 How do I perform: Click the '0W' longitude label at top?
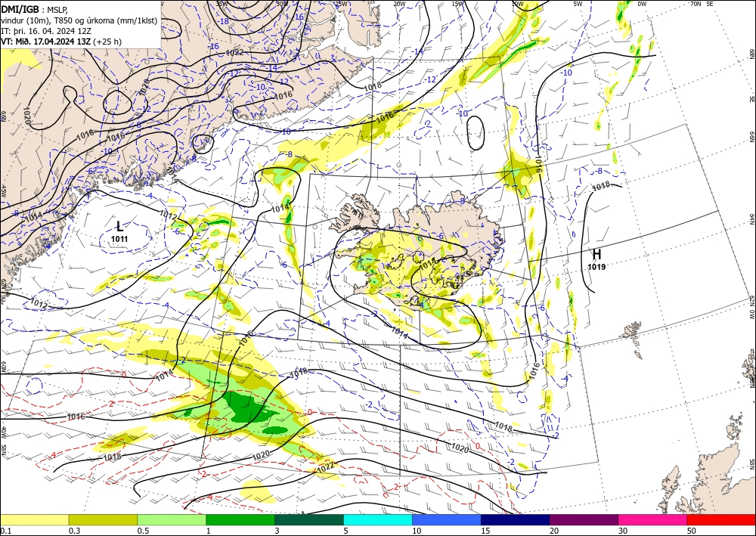(642, 4)
